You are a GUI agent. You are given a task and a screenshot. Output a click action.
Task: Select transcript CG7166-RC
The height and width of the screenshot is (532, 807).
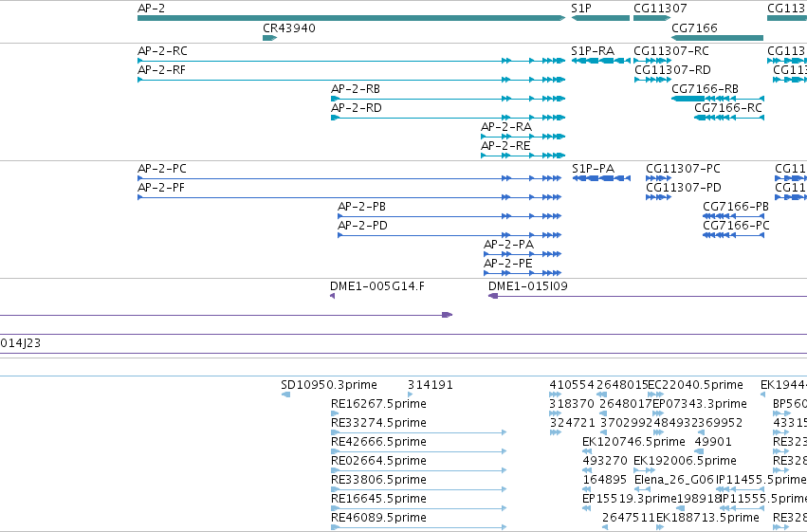pos(729,118)
